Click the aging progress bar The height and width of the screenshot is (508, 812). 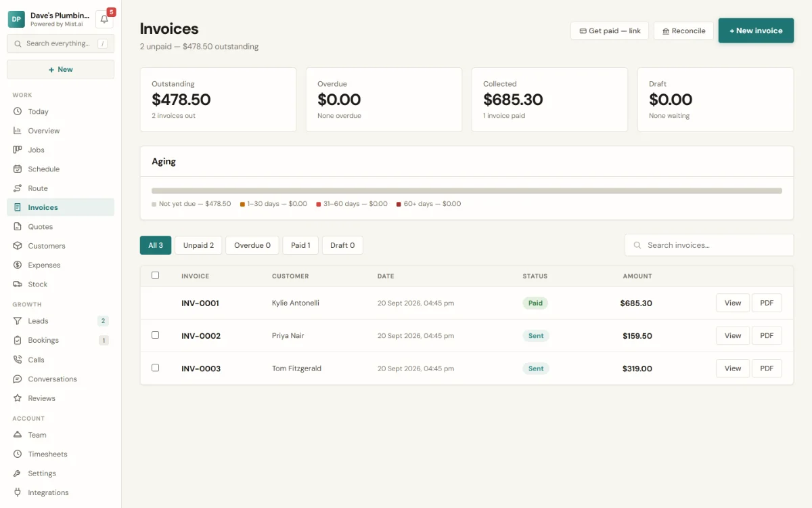(467, 191)
